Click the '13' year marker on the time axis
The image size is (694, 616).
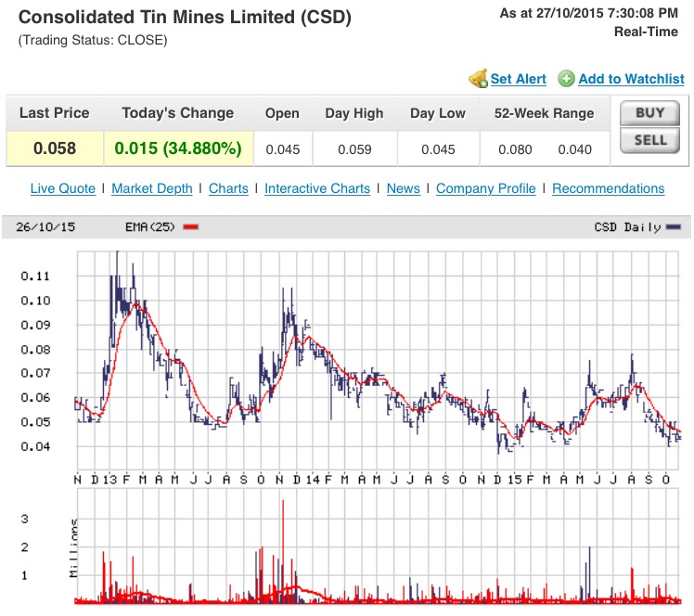pos(109,480)
